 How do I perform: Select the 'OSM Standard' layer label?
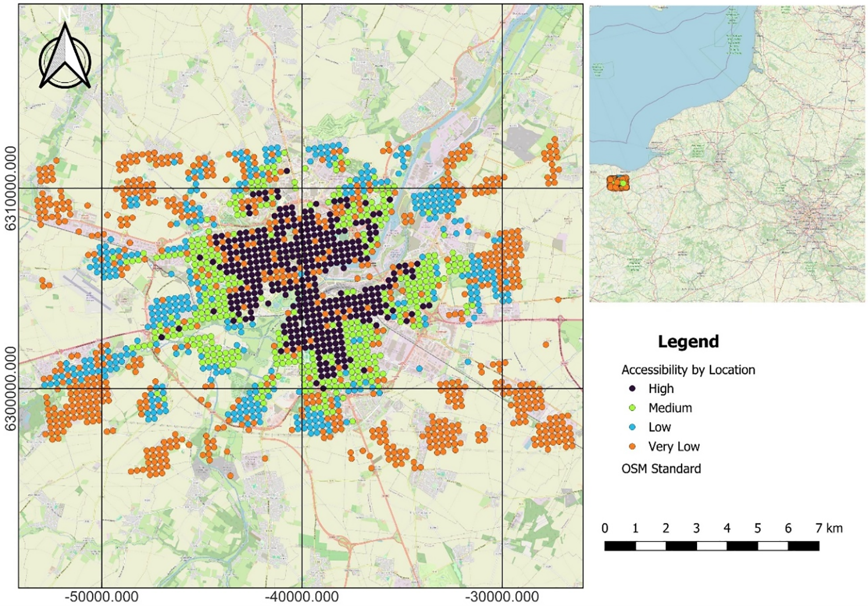[661, 469]
